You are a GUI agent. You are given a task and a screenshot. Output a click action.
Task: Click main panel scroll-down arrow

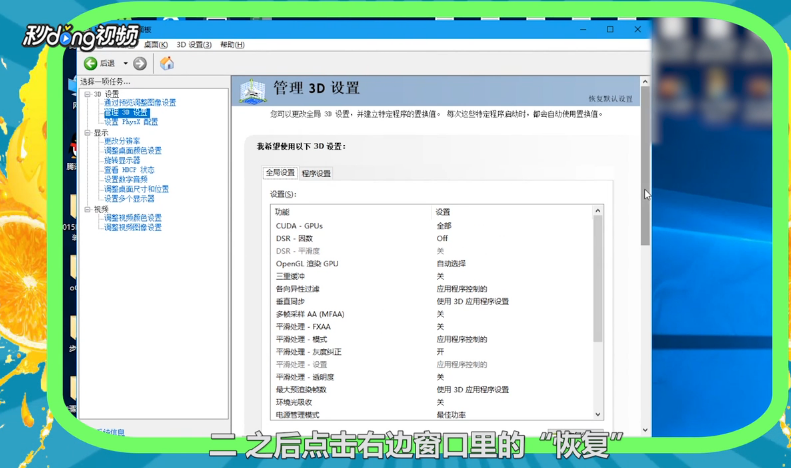click(645, 430)
